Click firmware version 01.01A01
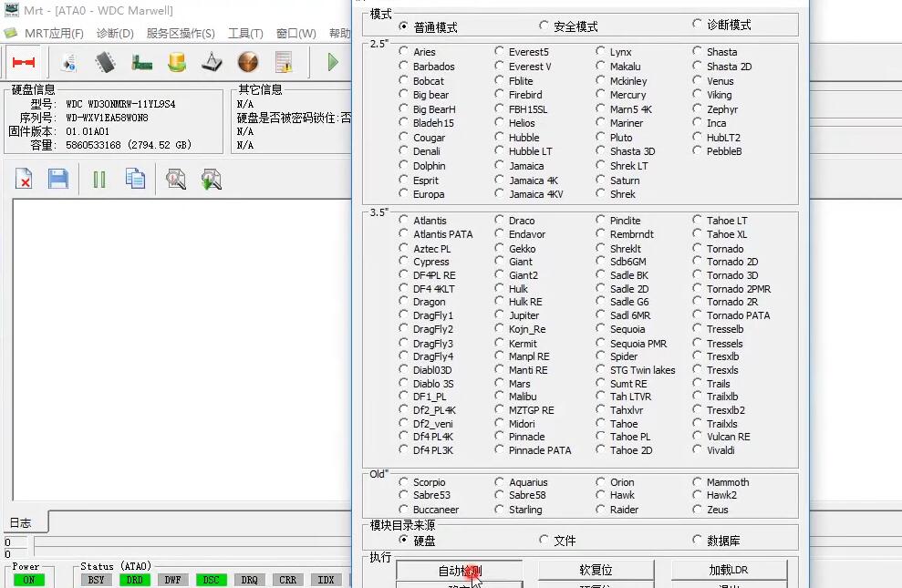The height and width of the screenshot is (588, 902). (x=88, y=131)
